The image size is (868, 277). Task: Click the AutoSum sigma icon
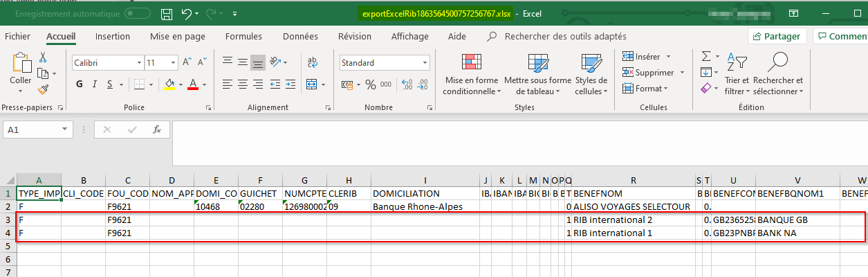706,56
